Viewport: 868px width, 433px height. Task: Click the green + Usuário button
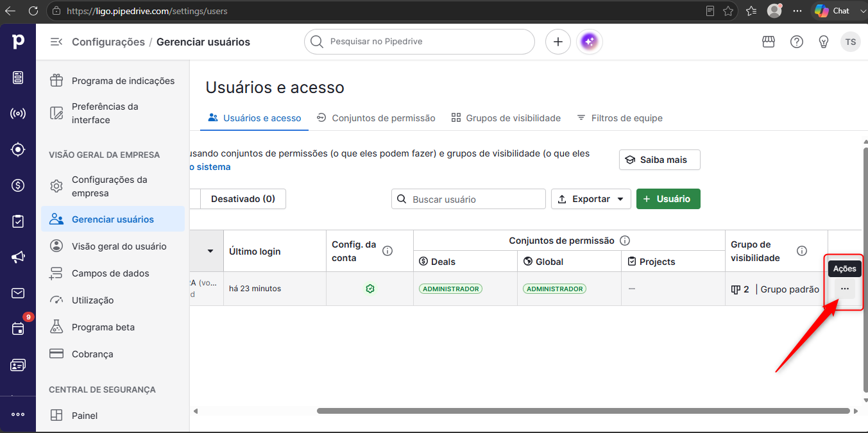(668, 199)
